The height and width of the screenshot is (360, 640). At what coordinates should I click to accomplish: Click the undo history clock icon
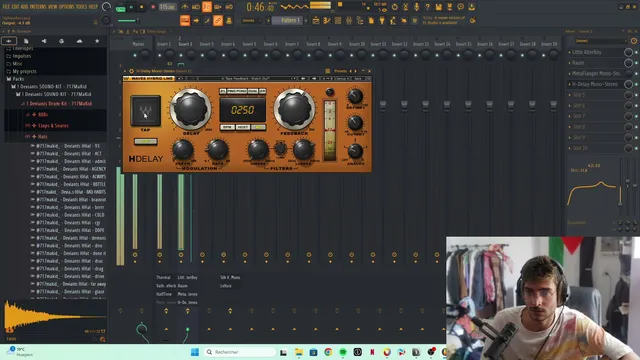coord(394,7)
